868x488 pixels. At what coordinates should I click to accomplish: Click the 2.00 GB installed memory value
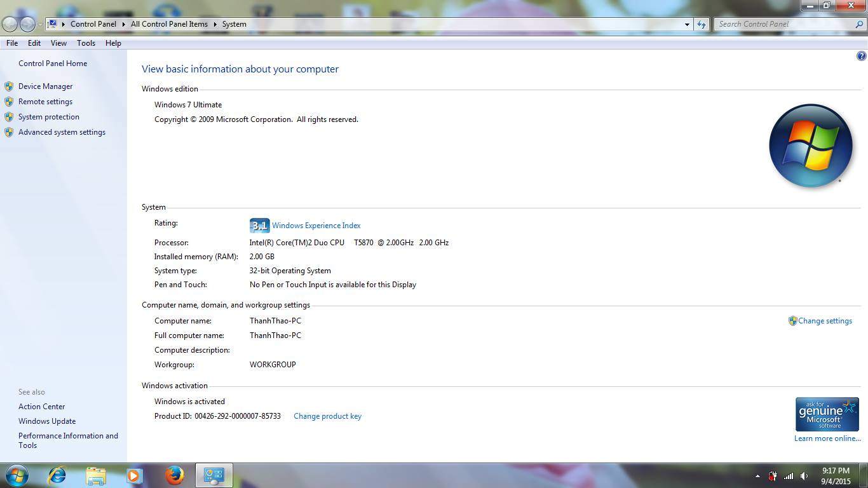[x=262, y=257]
